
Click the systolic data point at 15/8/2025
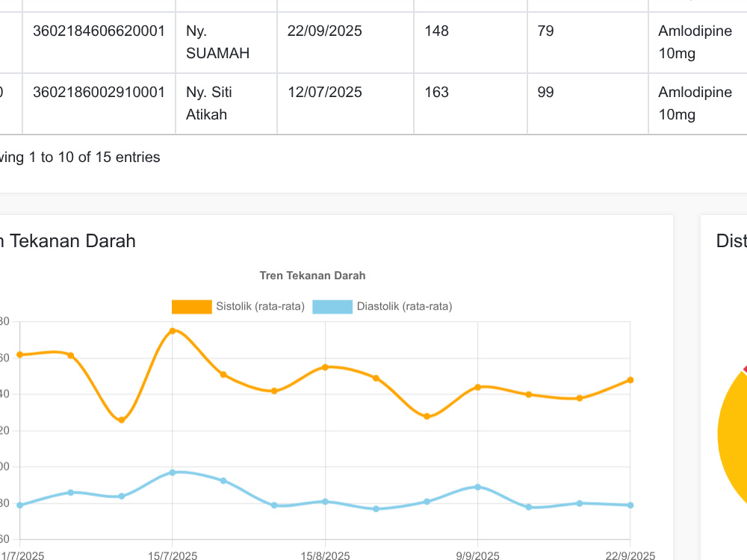click(326, 367)
